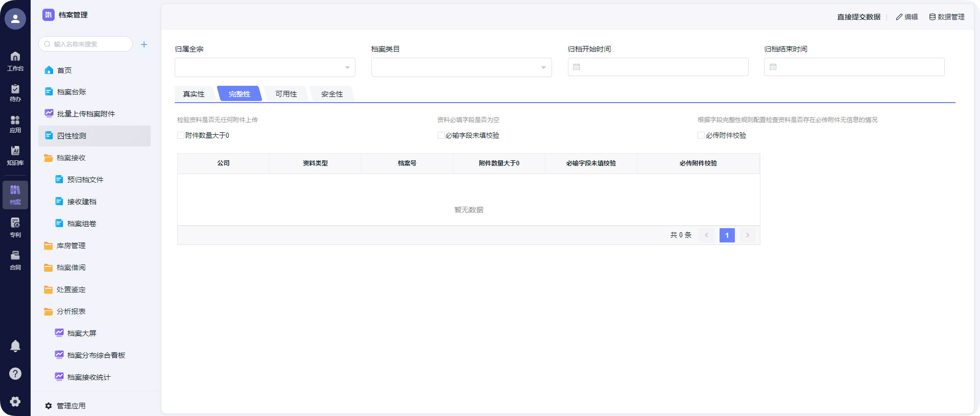Click the 数据管理 link
980x416 pixels.
point(946,17)
